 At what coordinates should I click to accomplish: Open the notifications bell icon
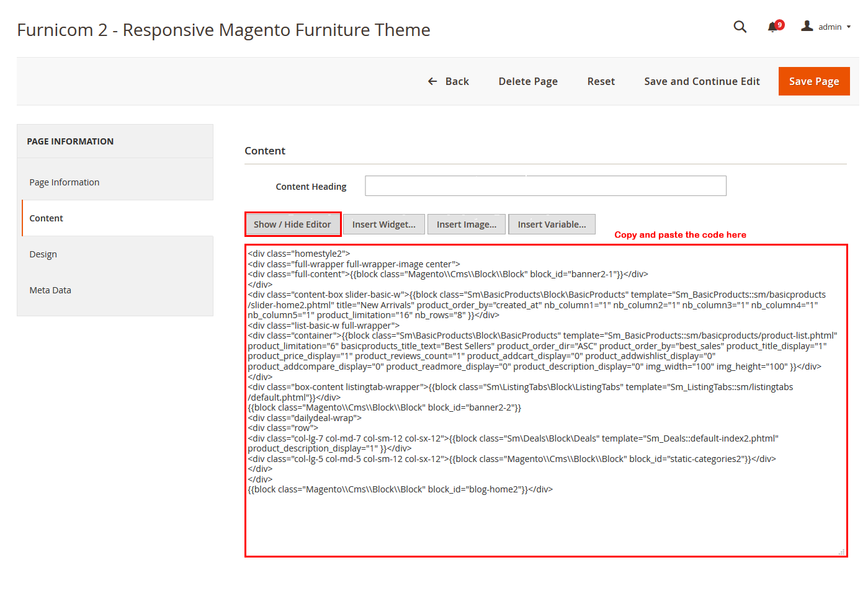pos(772,27)
